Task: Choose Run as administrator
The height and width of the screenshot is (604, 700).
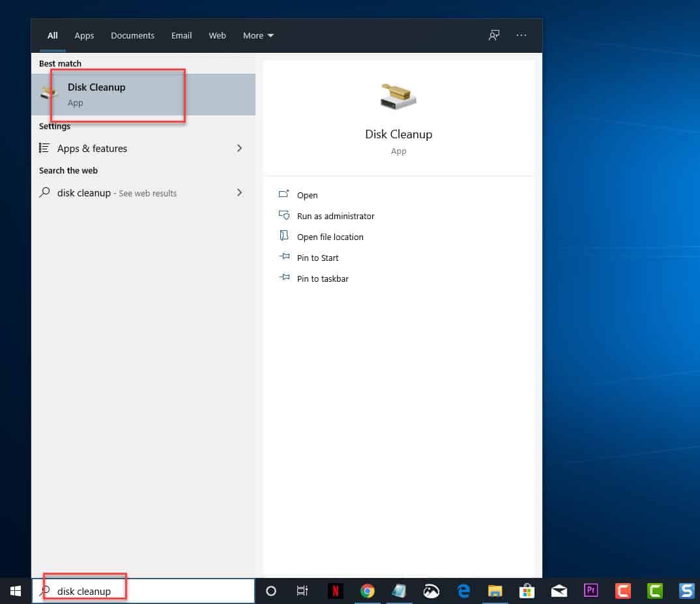Action: (336, 216)
